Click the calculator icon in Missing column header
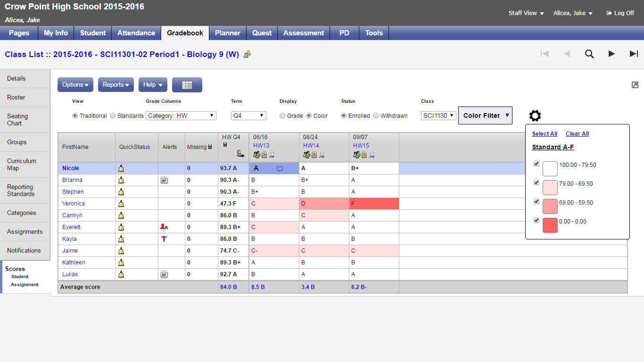This screenshot has height=362, width=644. pos(210,147)
